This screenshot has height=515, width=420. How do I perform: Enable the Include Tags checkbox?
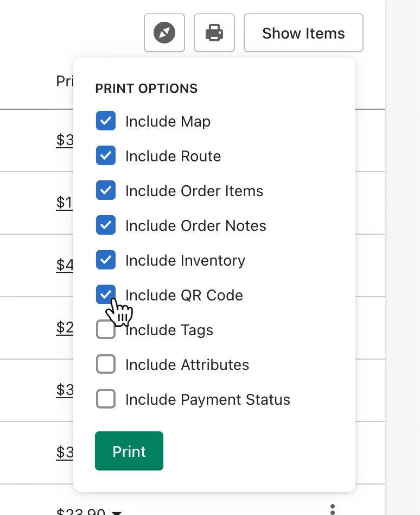click(106, 329)
